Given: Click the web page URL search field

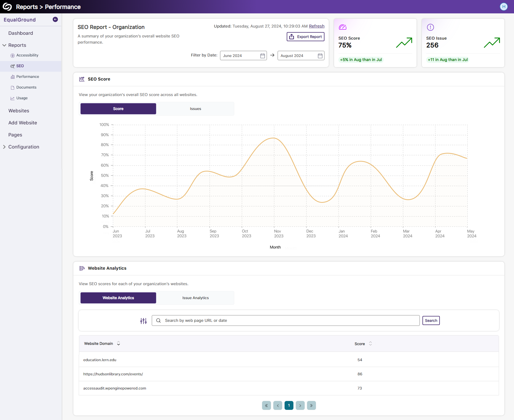Looking at the screenshot, I should [285, 320].
